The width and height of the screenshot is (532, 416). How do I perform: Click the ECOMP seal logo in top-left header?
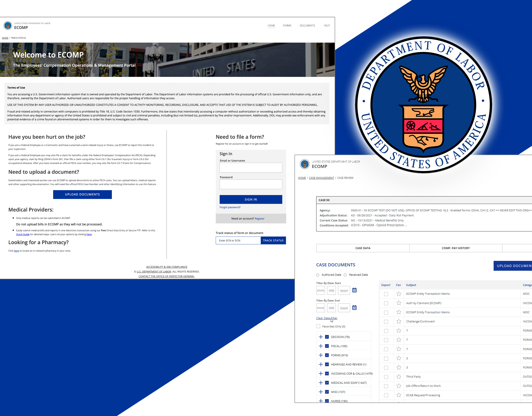tap(8, 25)
